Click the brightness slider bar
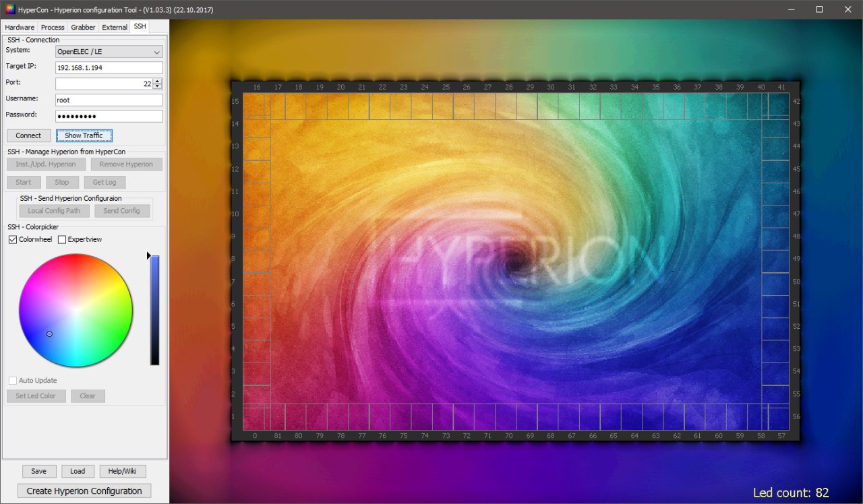 pyautogui.click(x=154, y=311)
